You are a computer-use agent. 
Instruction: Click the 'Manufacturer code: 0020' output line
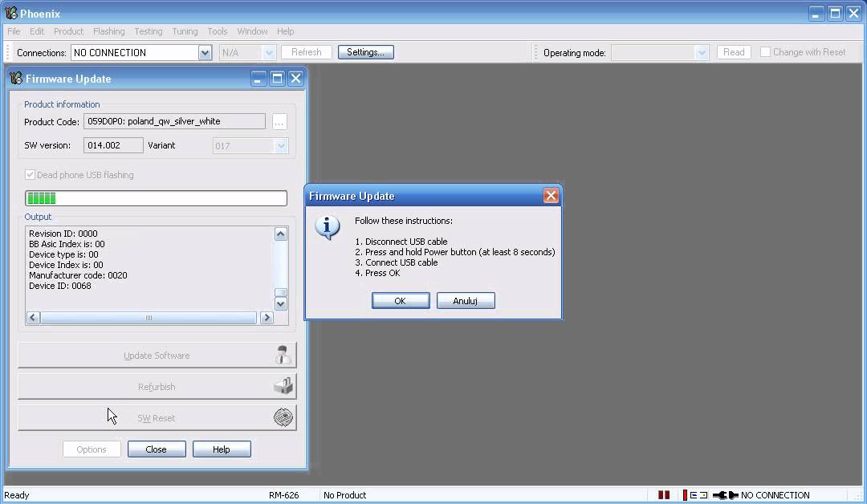78,275
